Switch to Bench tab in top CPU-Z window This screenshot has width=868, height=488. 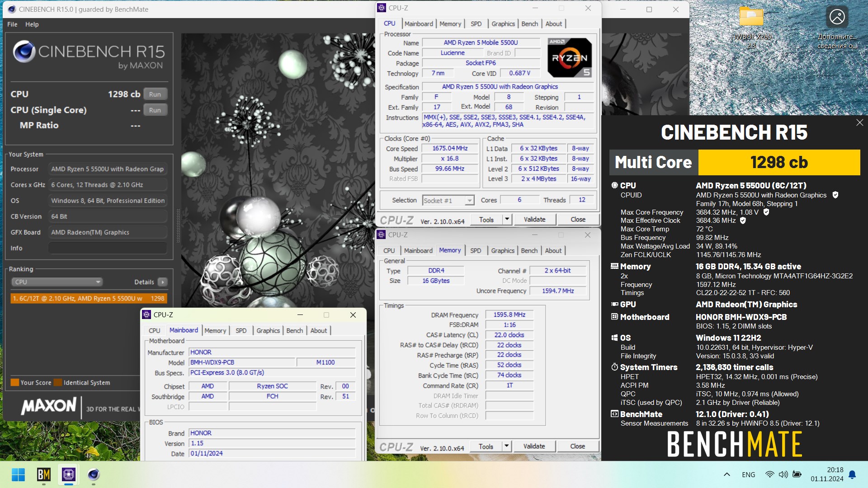[530, 23]
